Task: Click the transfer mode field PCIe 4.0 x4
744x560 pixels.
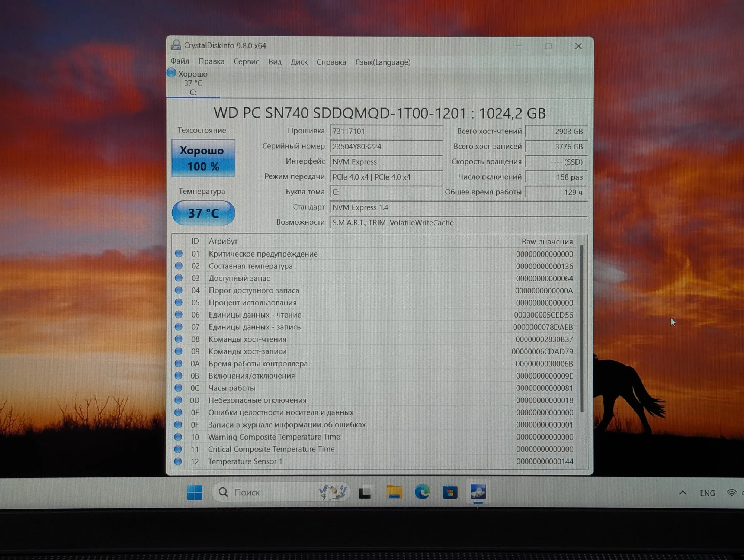Action: [x=386, y=177]
